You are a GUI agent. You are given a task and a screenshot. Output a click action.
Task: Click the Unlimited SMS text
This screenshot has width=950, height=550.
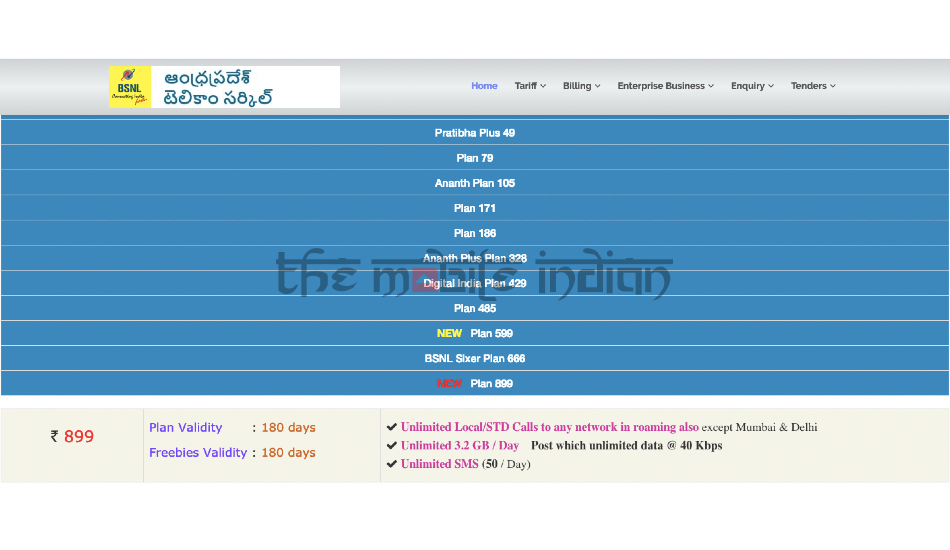coord(439,464)
